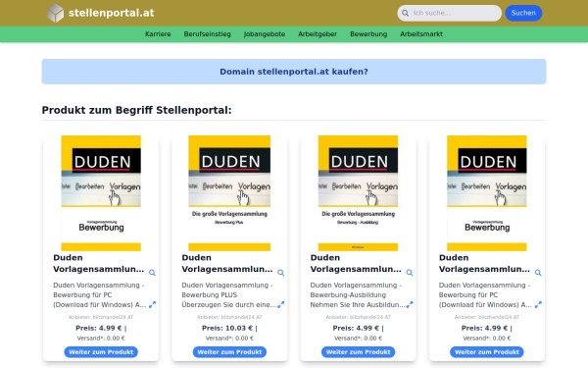
Task: Click the 'Preis: 10.03 €' text
Action: [x=227, y=328]
